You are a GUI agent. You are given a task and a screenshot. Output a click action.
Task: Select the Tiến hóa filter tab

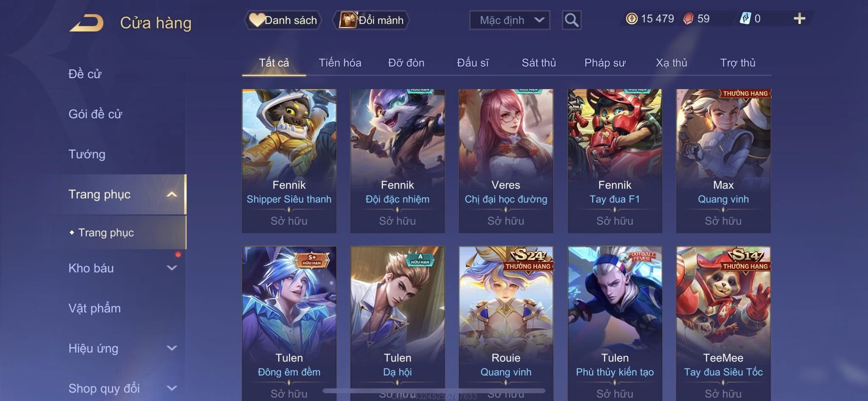(x=340, y=63)
